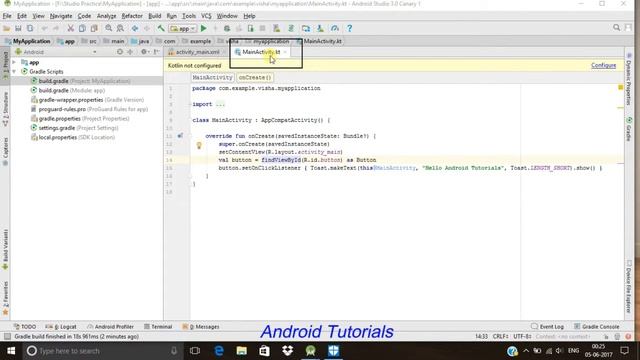The image size is (640, 360).
Task: Open Replace with the second magnifier icon
Action: 120,29
